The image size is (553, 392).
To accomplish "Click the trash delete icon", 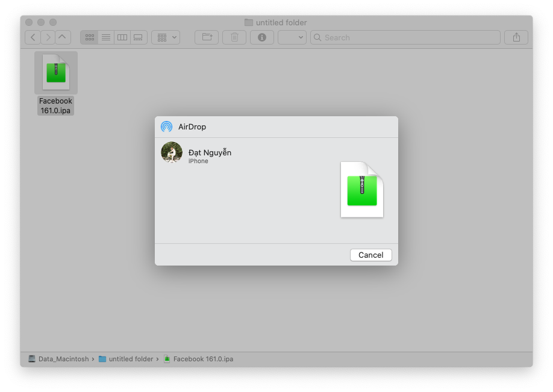I will click(234, 37).
